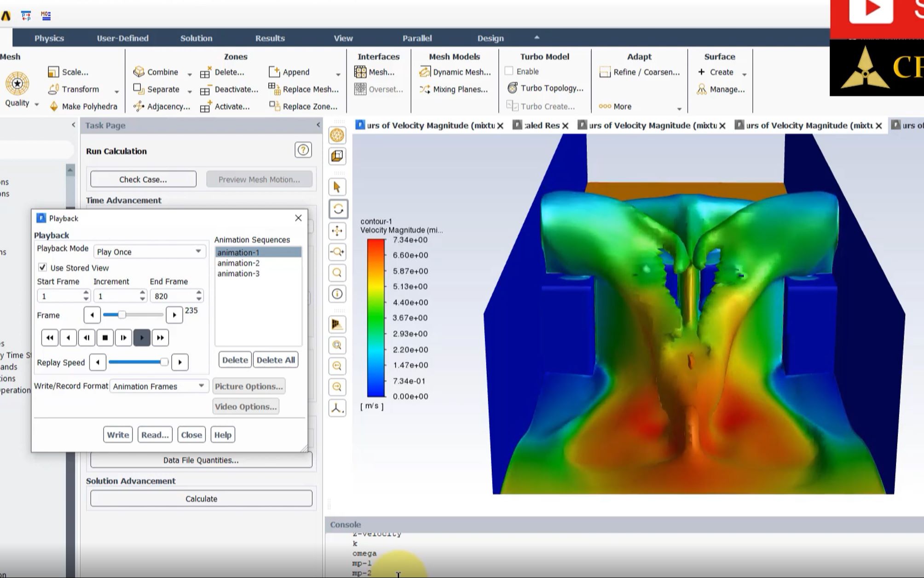This screenshot has height=578, width=924.
Task: Activate the zoom in/out magnifier tool
Action: [337, 252]
